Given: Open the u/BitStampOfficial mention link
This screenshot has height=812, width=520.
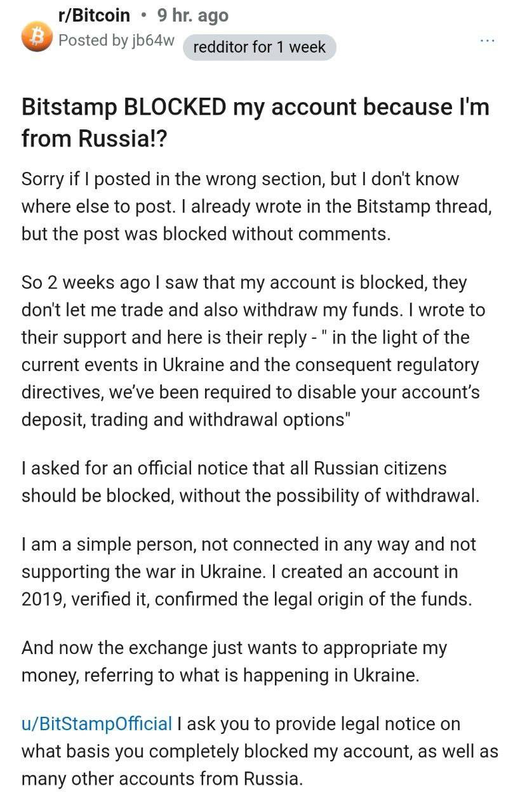Looking at the screenshot, I should pyautogui.click(x=97, y=723).
